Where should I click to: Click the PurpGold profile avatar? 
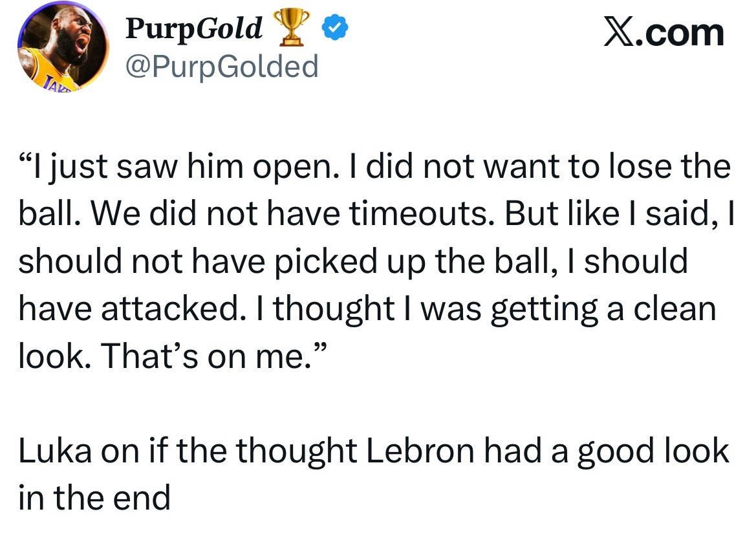tap(63, 50)
